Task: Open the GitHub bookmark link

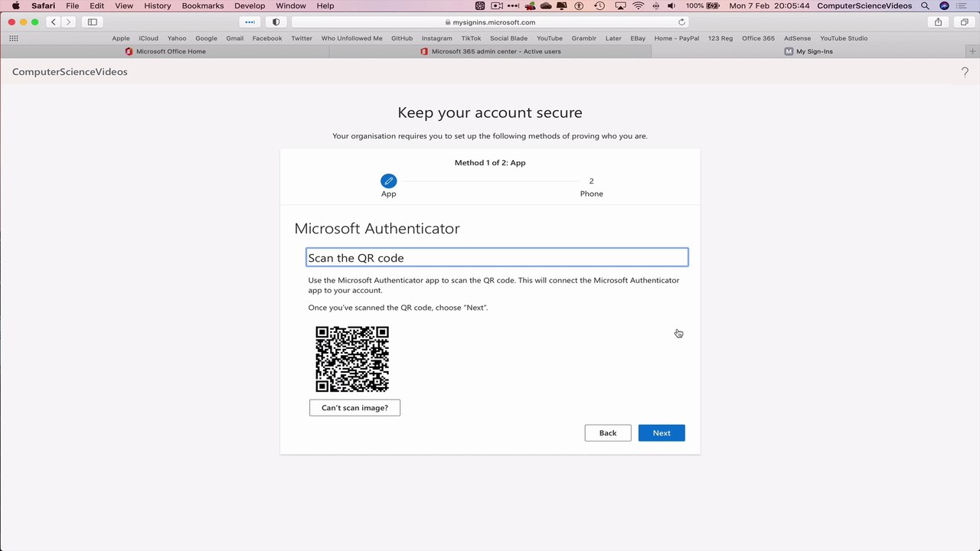Action: 402,38
